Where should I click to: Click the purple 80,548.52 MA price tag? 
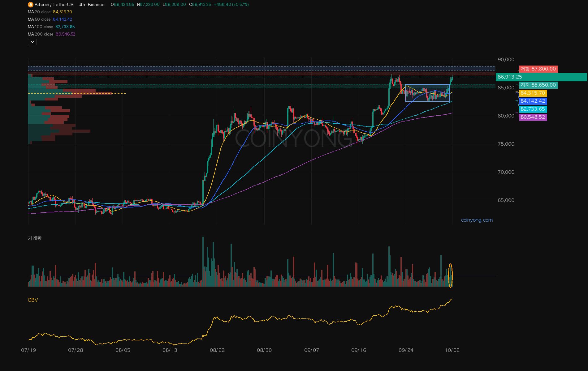[x=533, y=117]
